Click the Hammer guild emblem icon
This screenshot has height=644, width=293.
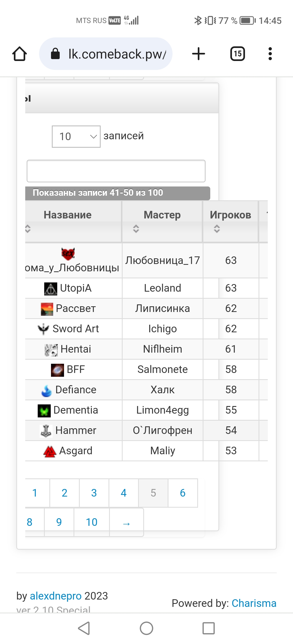tap(46, 431)
